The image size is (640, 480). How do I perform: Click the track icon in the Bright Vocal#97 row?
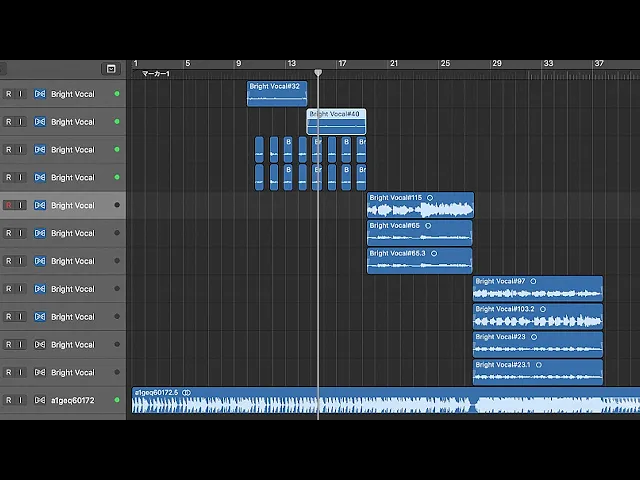40,289
